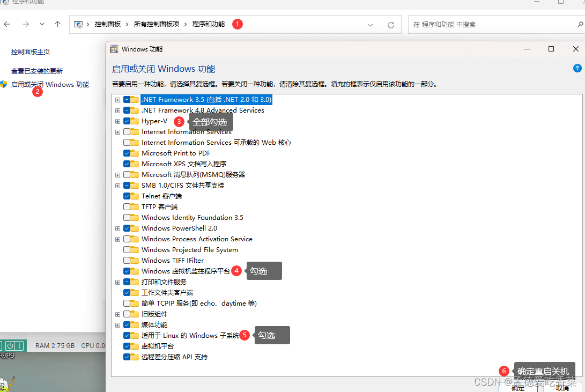Click the folder icon beside .NET Framework 3.5
585x392 pixels.
[135, 100]
